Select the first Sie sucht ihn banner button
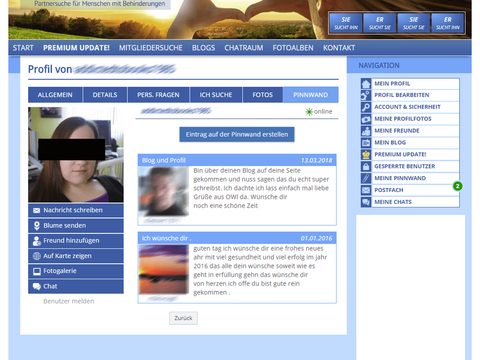This screenshot has height=360, width=480. pos(346,23)
